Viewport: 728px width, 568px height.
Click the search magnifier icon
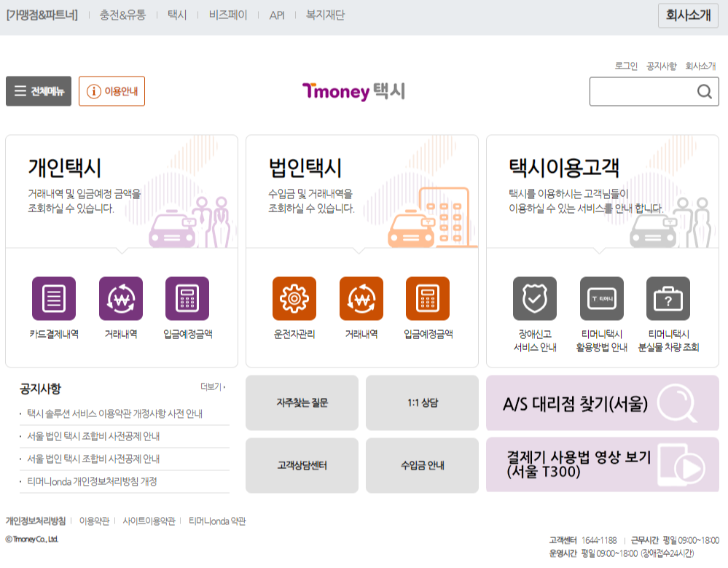click(x=705, y=91)
